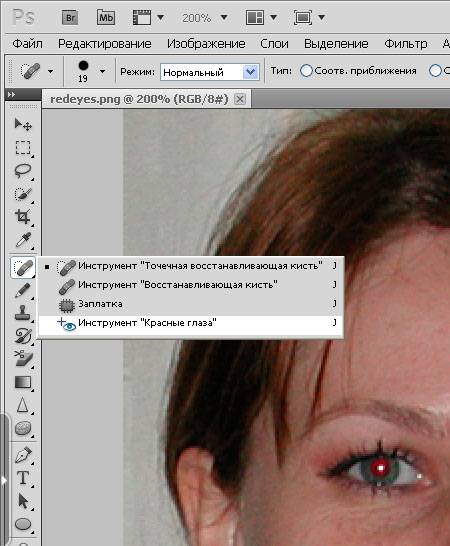This screenshot has width=450, height=546.
Task: Select the Rectangular Marquee tool
Action: tap(23, 148)
